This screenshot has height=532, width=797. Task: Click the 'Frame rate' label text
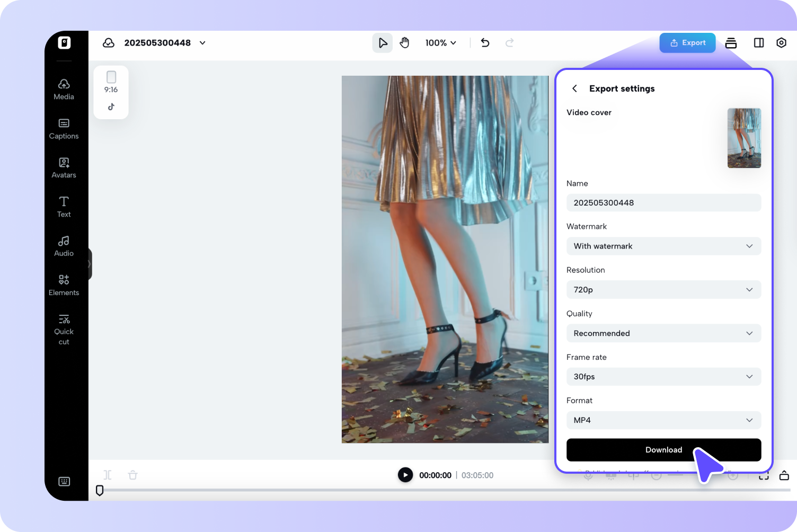tap(587, 357)
